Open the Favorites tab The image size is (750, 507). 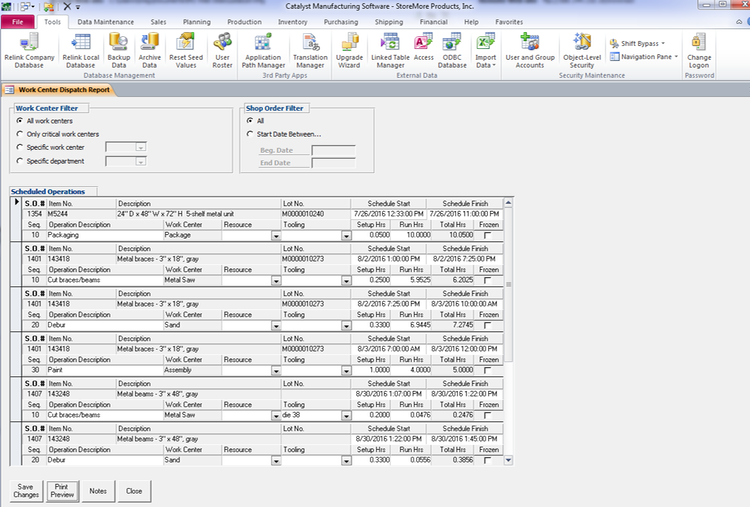coord(509,22)
